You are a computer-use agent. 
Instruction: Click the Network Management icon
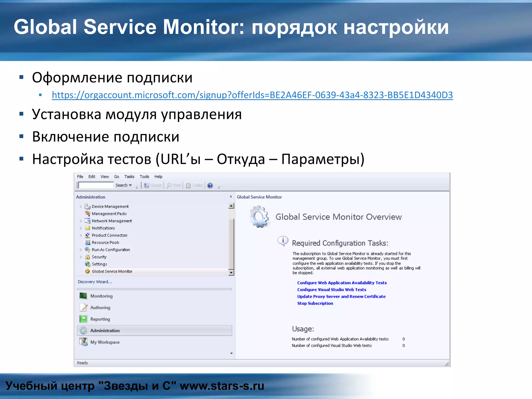[x=88, y=221]
